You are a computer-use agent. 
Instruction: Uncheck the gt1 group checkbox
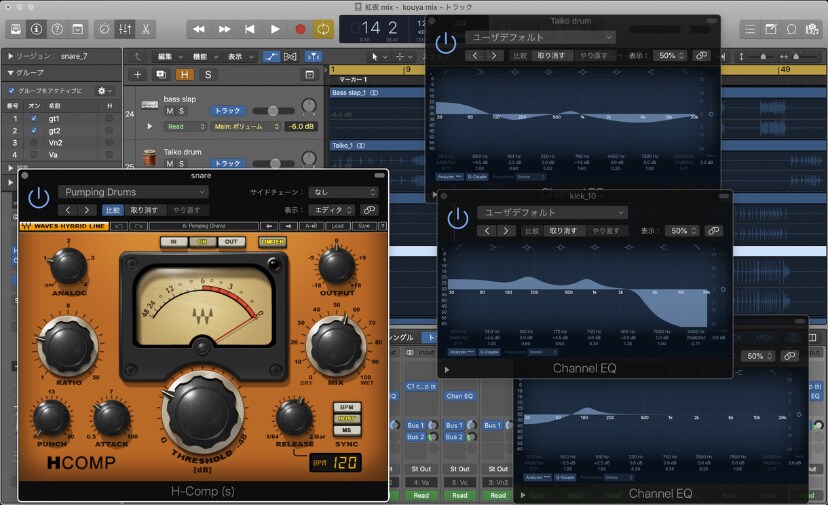pyautogui.click(x=34, y=118)
